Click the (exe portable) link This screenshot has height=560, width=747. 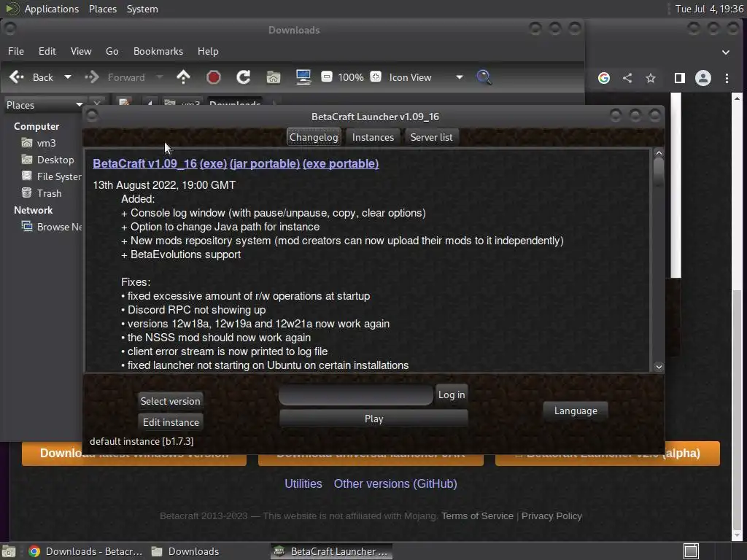click(x=341, y=164)
